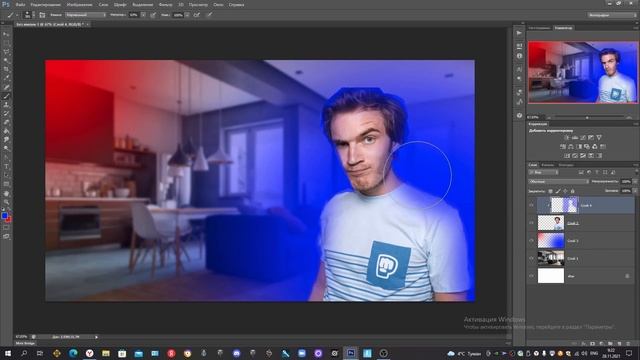This screenshot has height=360, width=640.
Task: Change screen mode from toolbar
Action: pyautogui.click(x=6, y=236)
